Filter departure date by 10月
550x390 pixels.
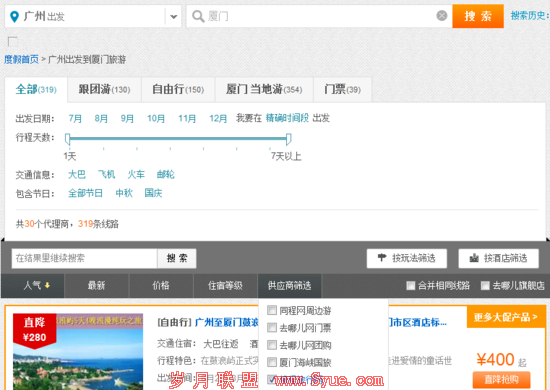[156, 119]
